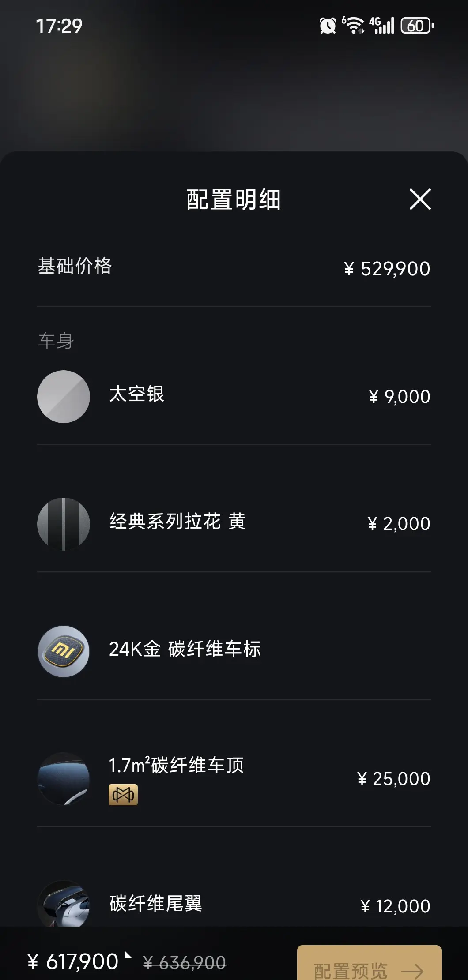Tap the ¥ 9,000 太空银 price
The height and width of the screenshot is (980, 468).
click(400, 397)
